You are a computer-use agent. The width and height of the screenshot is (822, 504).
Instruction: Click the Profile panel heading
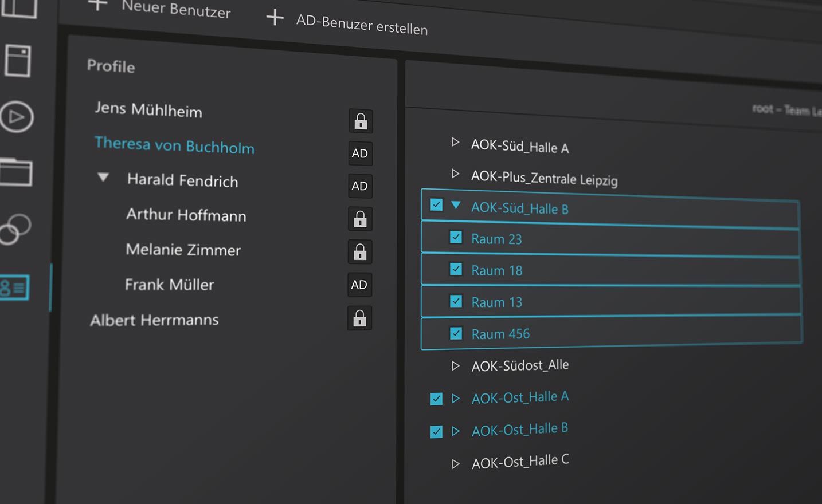pos(111,66)
